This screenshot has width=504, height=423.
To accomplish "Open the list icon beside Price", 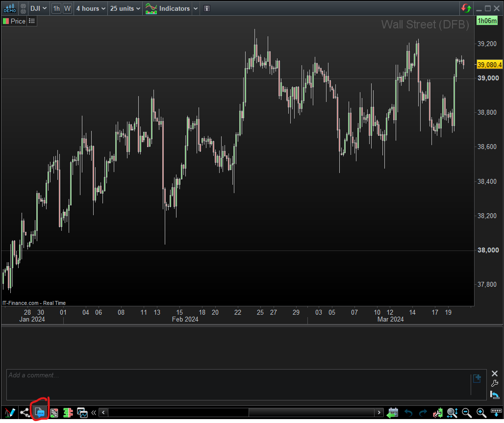I will tap(32, 21).
